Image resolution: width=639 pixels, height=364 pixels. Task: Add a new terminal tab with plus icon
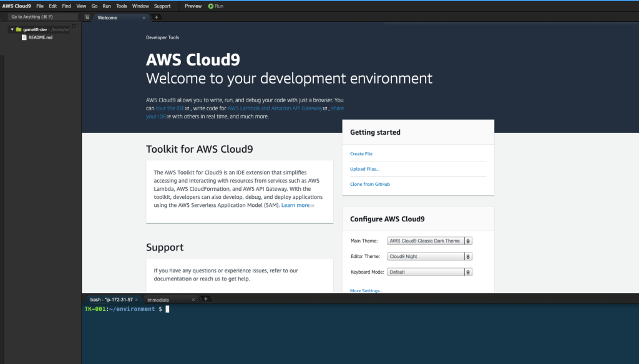pyautogui.click(x=206, y=299)
